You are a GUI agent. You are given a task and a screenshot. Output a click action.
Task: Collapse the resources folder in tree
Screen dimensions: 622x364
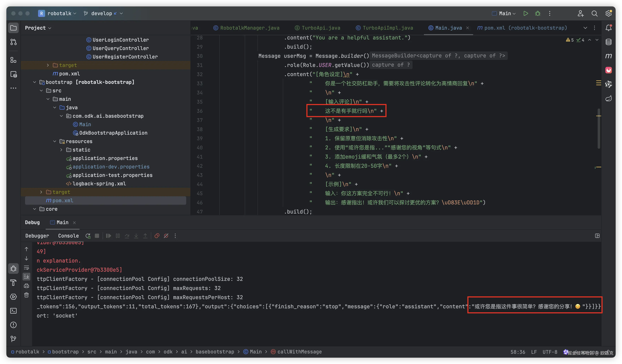pos(54,141)
